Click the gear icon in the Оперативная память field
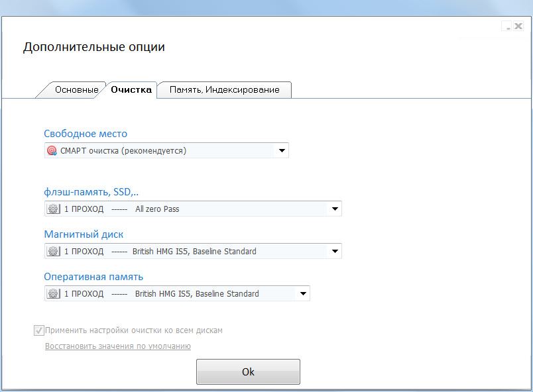The width and height of the screenshot is (533, 392). click(52, 294)
